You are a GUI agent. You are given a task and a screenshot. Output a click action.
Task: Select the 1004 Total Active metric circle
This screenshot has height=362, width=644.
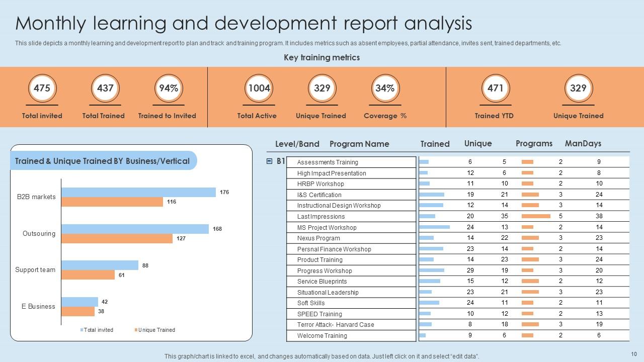coord(260,88)
